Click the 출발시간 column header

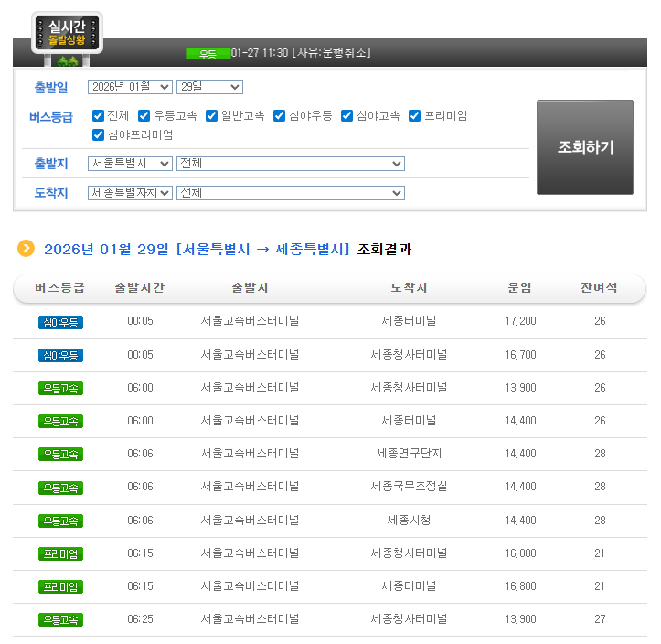[140, 288]
